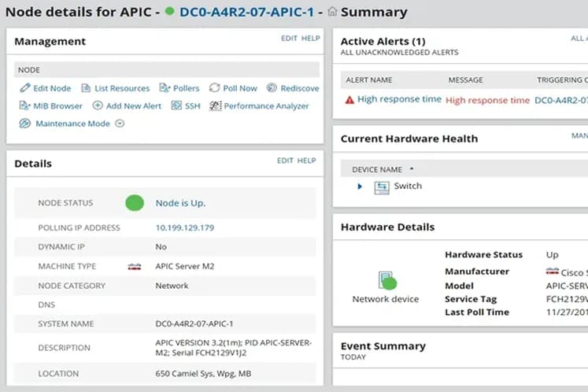Select the Maintenance Mode link
The height and width of the screenshot is (392, 588).
click(x=72, y=124)
